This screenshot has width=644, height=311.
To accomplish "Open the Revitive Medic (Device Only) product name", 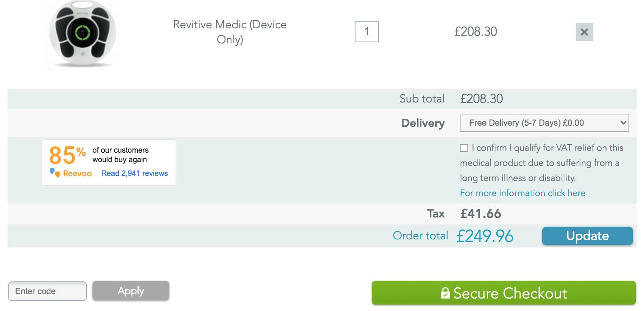I will [x=230, y=32].
